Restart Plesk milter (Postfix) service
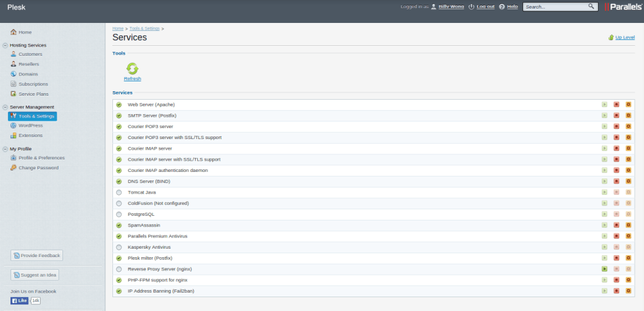The image size is (644, 311). 628,258
